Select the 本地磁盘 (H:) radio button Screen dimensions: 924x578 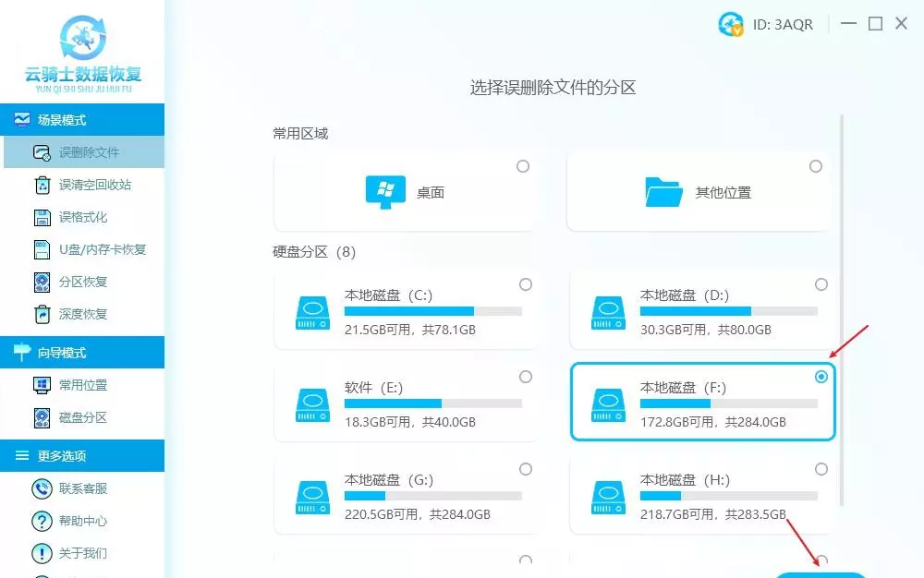point(821,469)
